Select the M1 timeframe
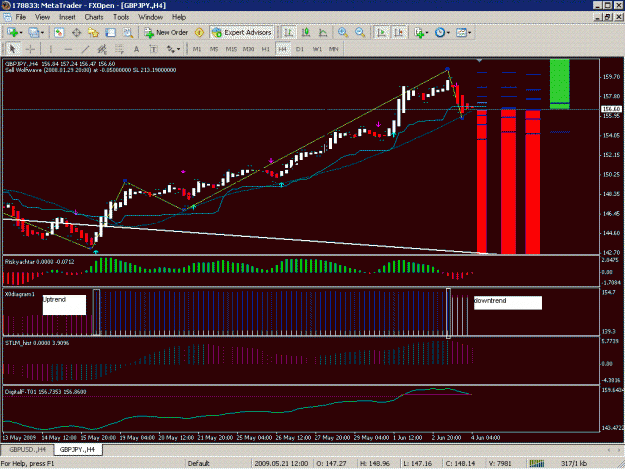Viewport: 625px width, 469px height. pyautogui.click(x=197, y=49)
